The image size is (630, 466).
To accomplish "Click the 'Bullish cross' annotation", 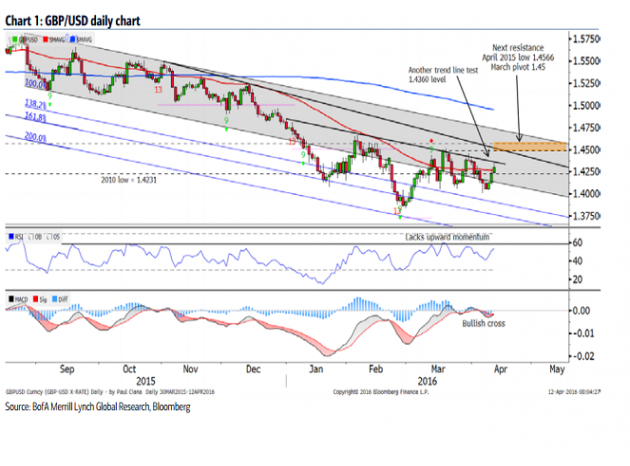I will pos(485,324).
